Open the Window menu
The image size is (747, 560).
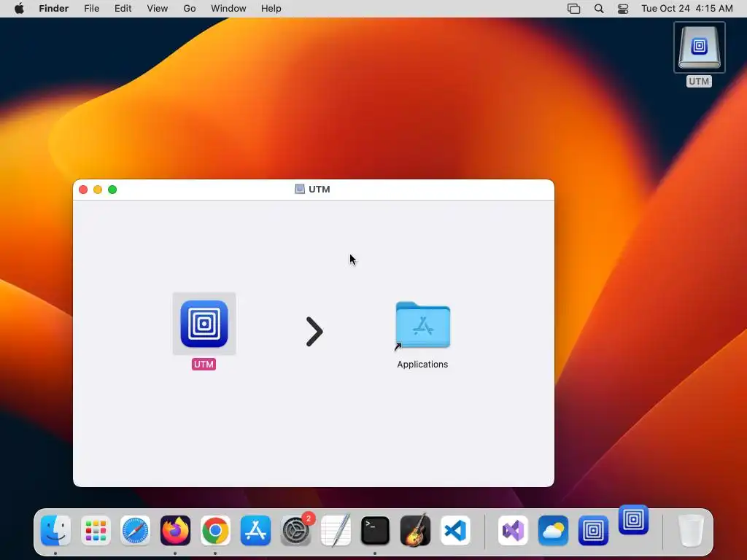click(x=228, y=9)
